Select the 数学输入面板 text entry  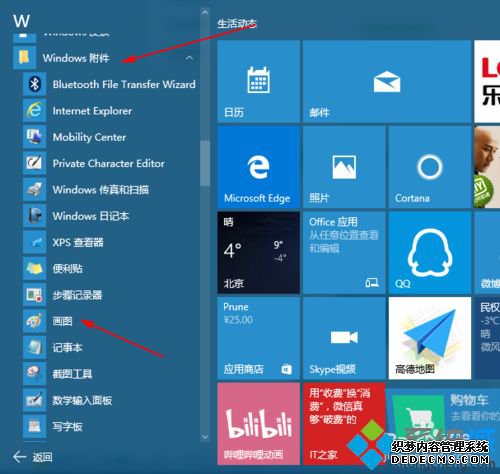[x=82, y=400]
